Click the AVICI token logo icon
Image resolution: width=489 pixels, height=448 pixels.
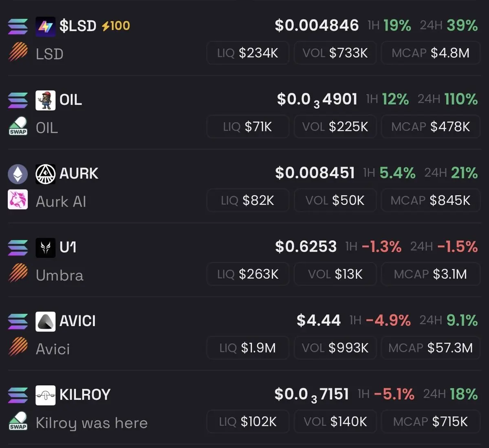click(45, 322)
